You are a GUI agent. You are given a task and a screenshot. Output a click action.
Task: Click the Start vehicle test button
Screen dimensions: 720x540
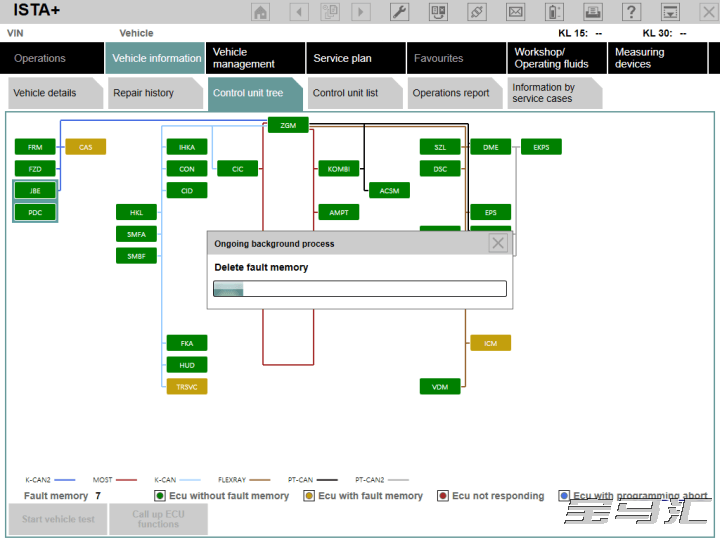58,519
